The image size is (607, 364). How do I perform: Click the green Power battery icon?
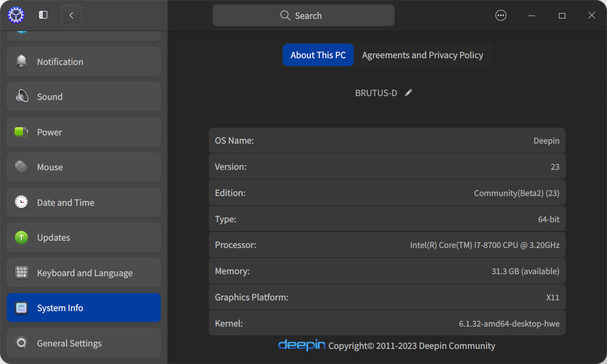[21, 132]
